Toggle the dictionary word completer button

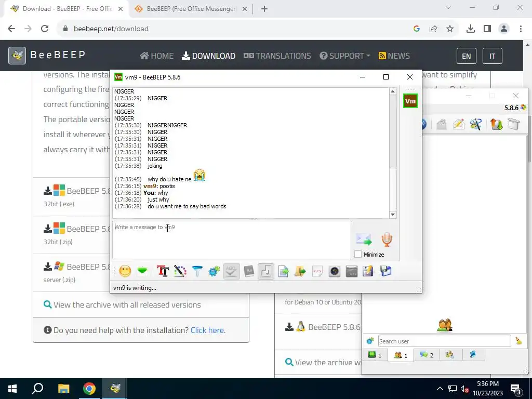[x=249, y=271]
